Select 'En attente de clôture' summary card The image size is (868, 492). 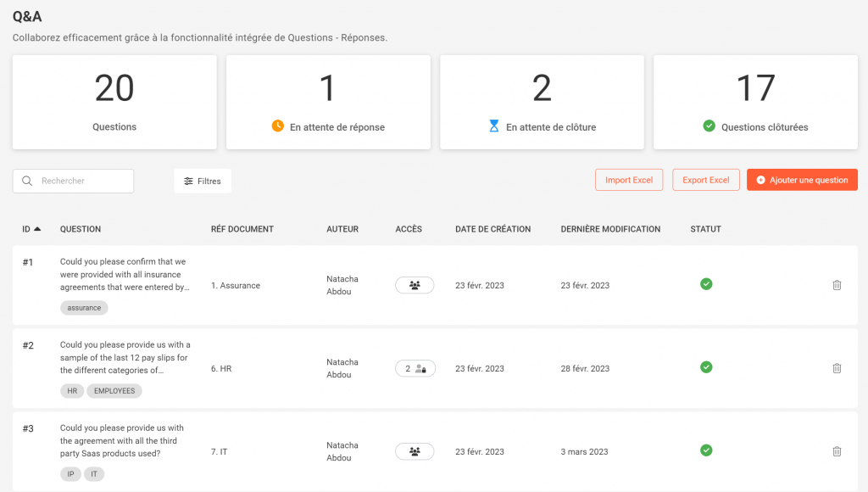click(542, 103)
